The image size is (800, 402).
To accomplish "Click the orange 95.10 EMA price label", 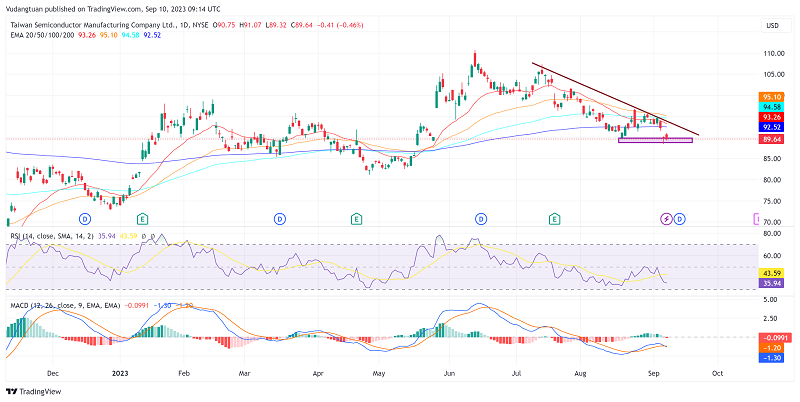I will click(x=771, y=97).
